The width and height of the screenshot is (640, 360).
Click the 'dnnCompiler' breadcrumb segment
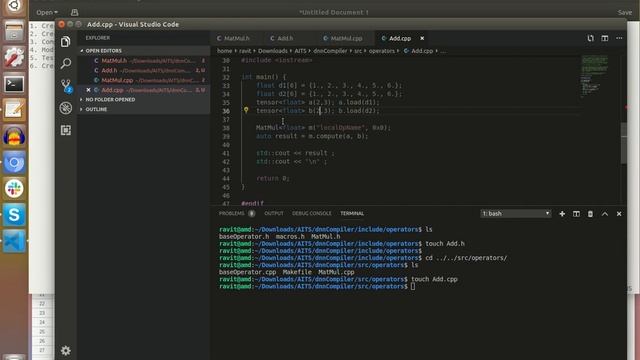tap(330, 51)
